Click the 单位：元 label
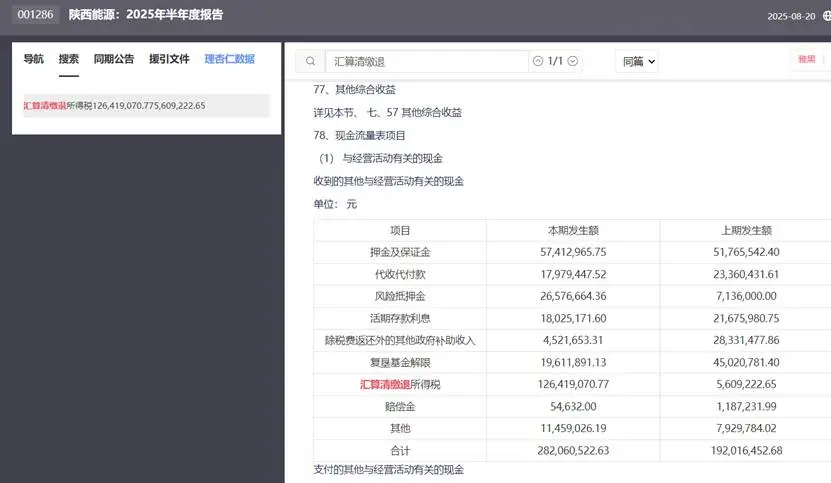The image size is (831, 483). 335,204
